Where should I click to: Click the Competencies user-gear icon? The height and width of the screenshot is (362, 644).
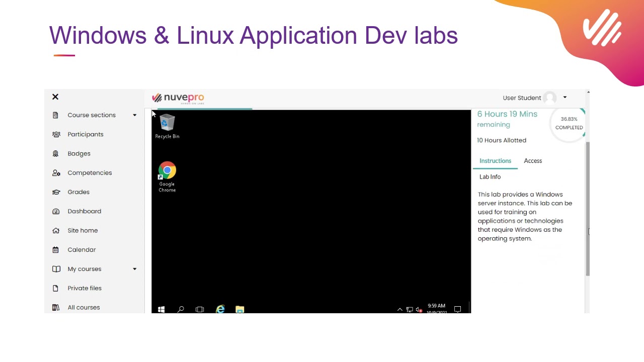tap(56, 173)
